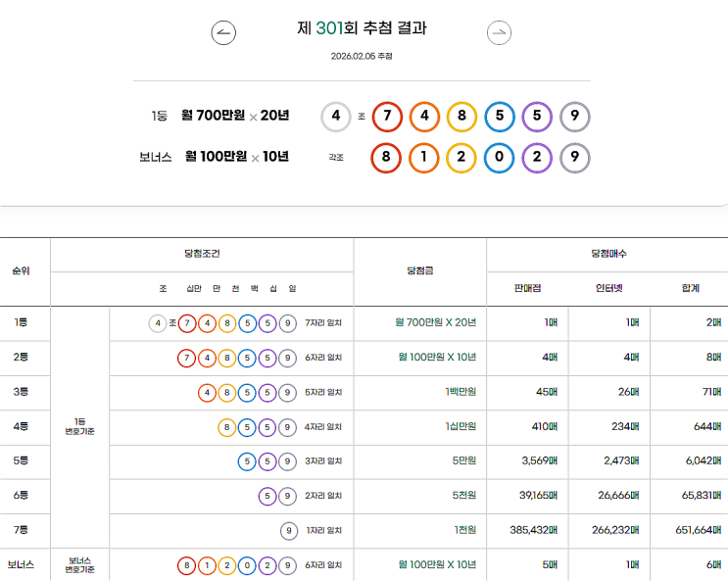This screenshot has width=728, height=581.
Task: Click the top 보너스 월 100만원 x 10년 text
Action: coord(237,157)
